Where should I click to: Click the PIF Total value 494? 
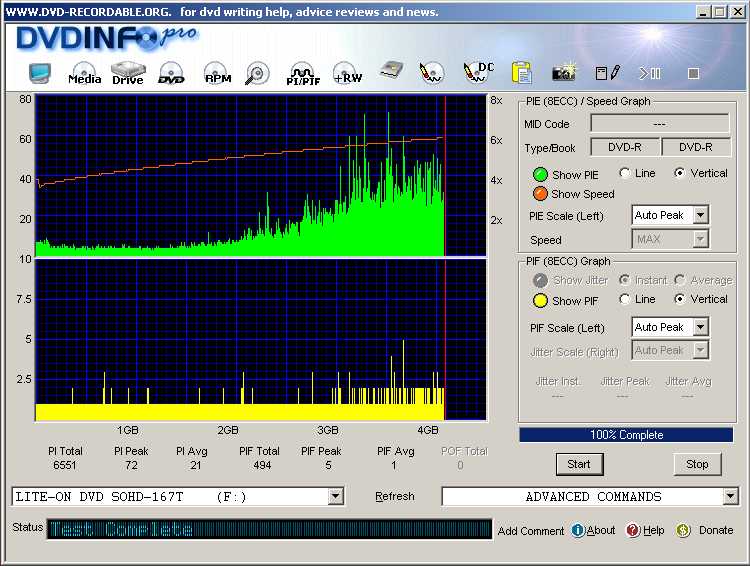(262, 465)
